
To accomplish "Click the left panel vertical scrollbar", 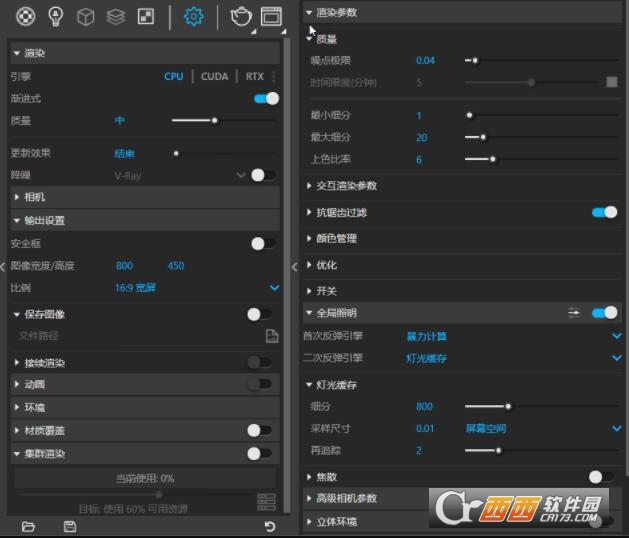I will tap(286, 275).
